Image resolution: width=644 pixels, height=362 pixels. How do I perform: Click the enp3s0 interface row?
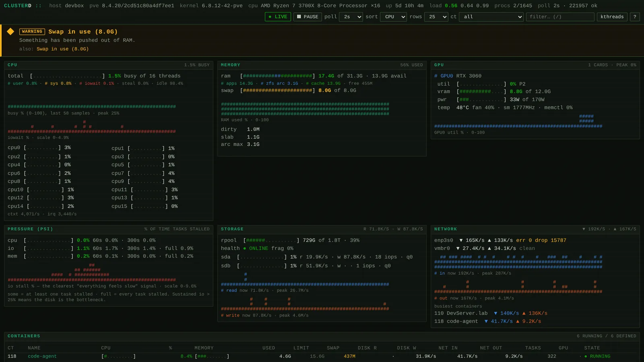pyautogui.click(x=500, y=241)
